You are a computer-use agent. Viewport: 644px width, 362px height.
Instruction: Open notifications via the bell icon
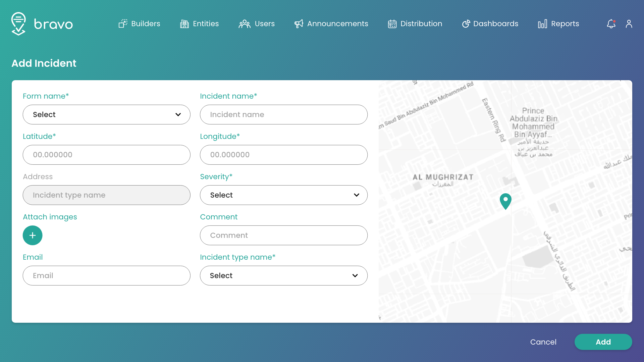611,23
